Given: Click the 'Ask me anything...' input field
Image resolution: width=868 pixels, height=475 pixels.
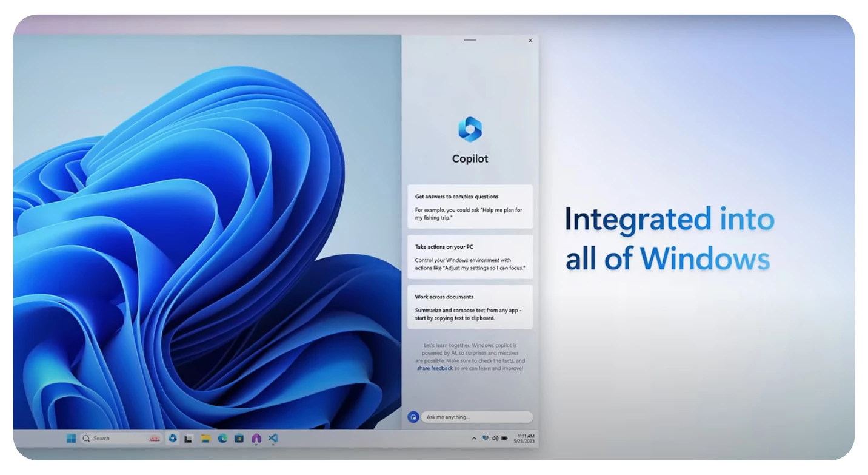Looking at the screenshot, I should (x=477, y=417).
